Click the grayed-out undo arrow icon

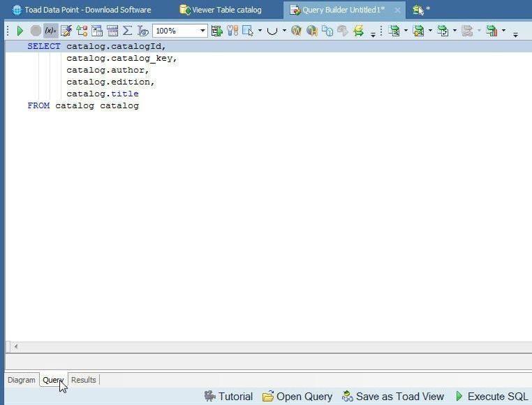coord(343,31)
